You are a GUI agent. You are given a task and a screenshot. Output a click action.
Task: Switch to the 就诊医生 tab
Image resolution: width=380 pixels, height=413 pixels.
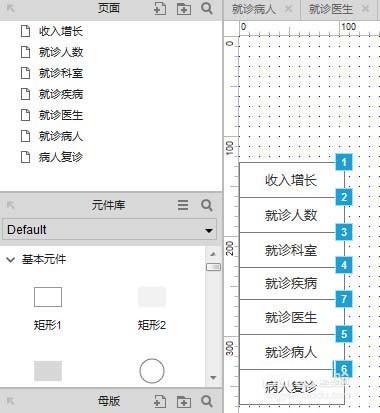pyautogui.click(x=331, y=9)
